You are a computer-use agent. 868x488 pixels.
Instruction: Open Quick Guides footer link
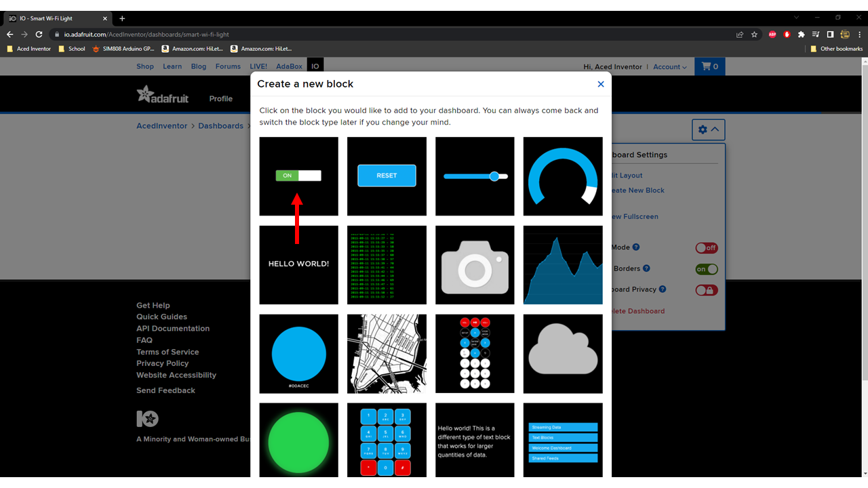pyautogui.click(x=161, y=317)
